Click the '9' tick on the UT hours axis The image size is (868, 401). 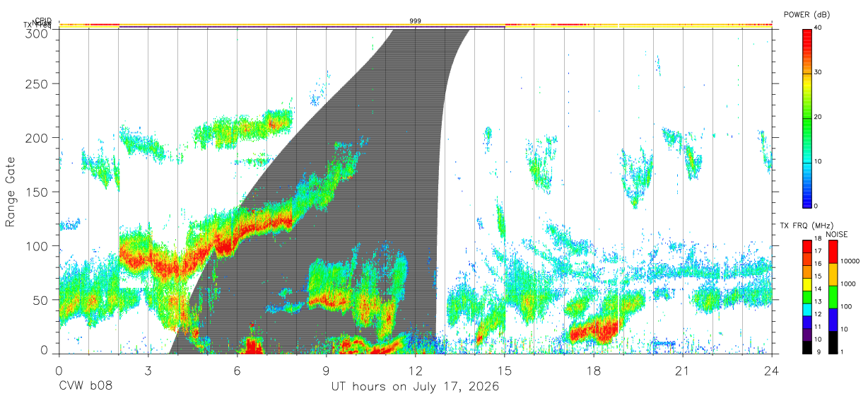pyautogui.click(x=326, y=370)
